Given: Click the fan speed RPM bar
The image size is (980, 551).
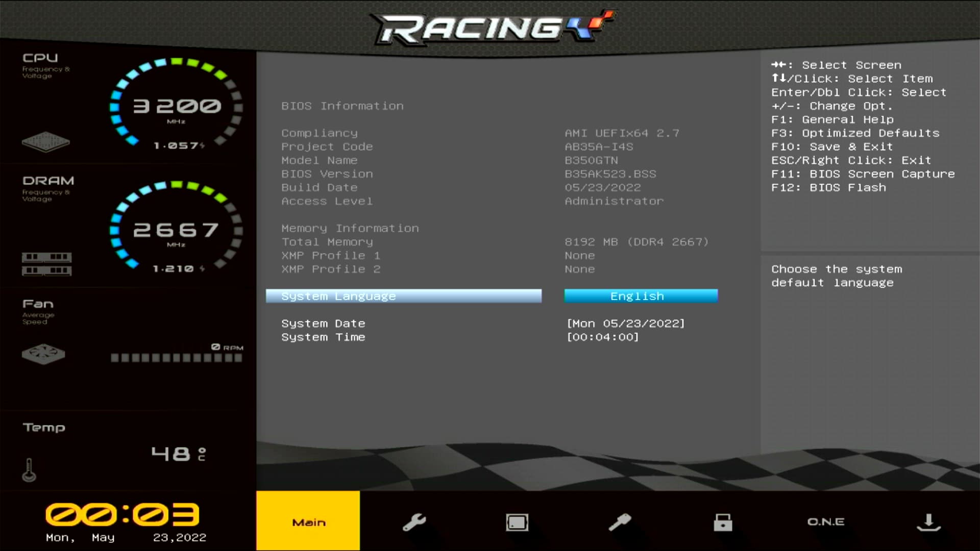Looking at the screenshot, I should [x=176, y=358].
